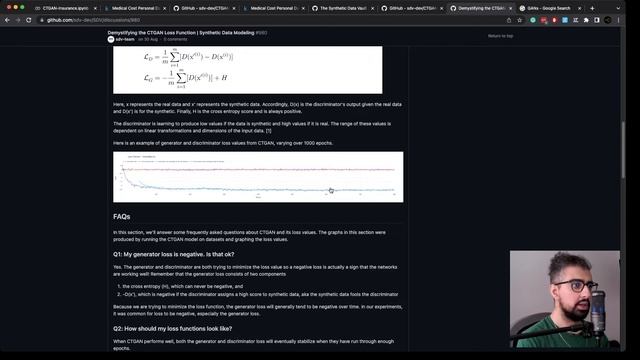The width and height of the screenshot is (640, 360).
Task: Switch to The Synthetic Data Vault tab
Action: click(343, 8)
